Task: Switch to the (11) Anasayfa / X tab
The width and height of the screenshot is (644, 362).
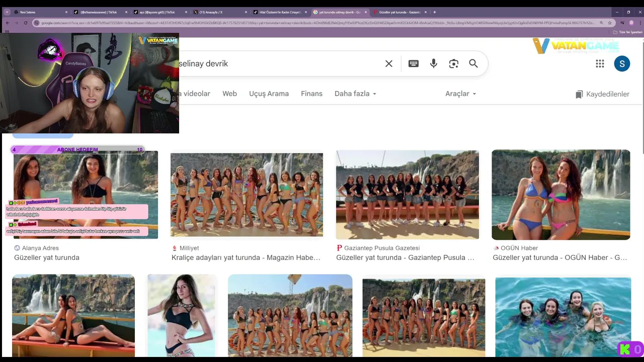Action: coord(220,12)
